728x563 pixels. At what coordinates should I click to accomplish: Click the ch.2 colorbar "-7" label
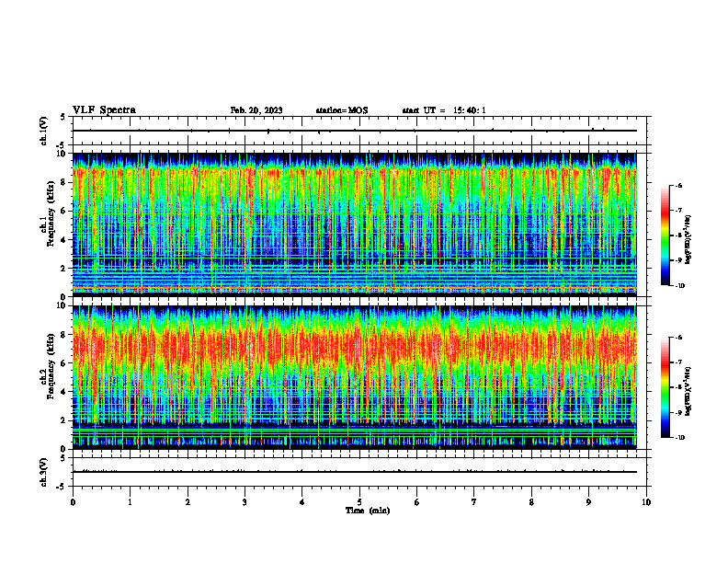[678, 362]
